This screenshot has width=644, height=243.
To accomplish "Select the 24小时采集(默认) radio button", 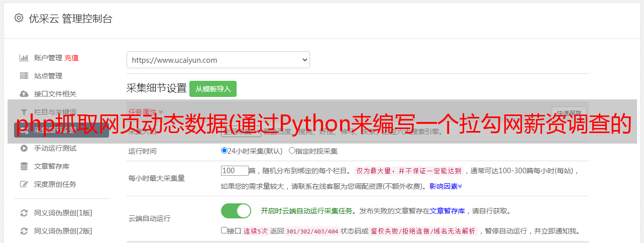I will pos(224,150).
